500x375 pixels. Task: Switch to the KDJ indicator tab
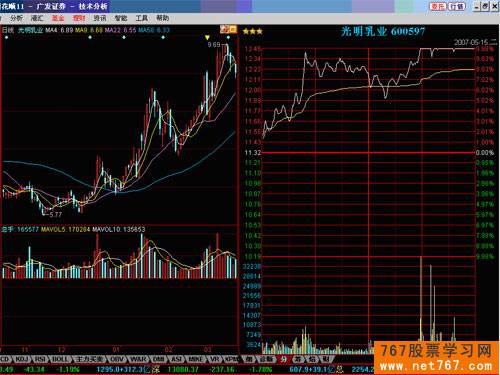(x=22, y=359)
